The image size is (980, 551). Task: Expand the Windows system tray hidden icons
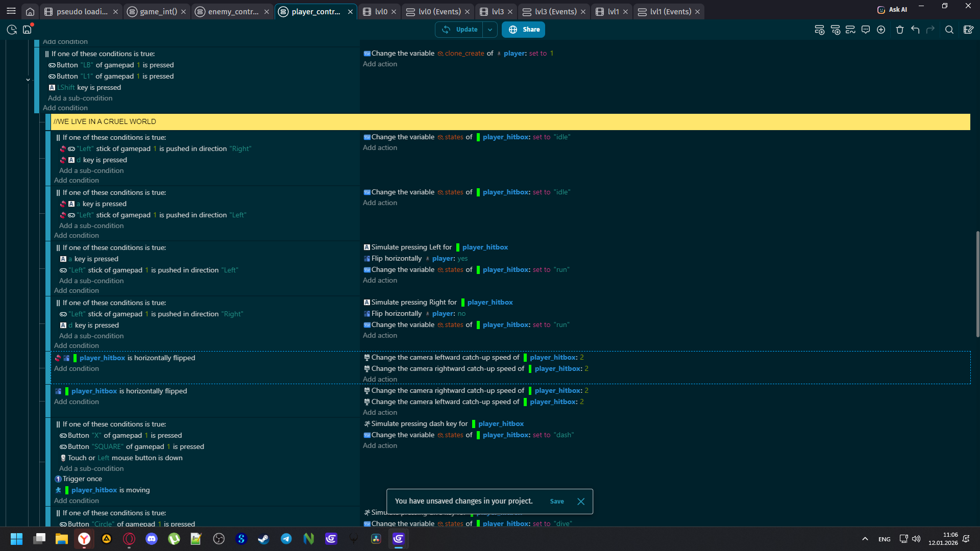click(865, 539)
